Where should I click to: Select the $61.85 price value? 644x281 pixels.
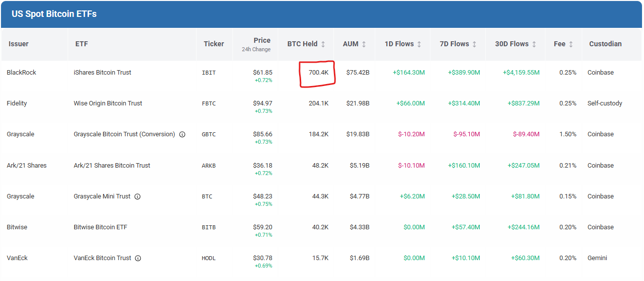point(263,73)
